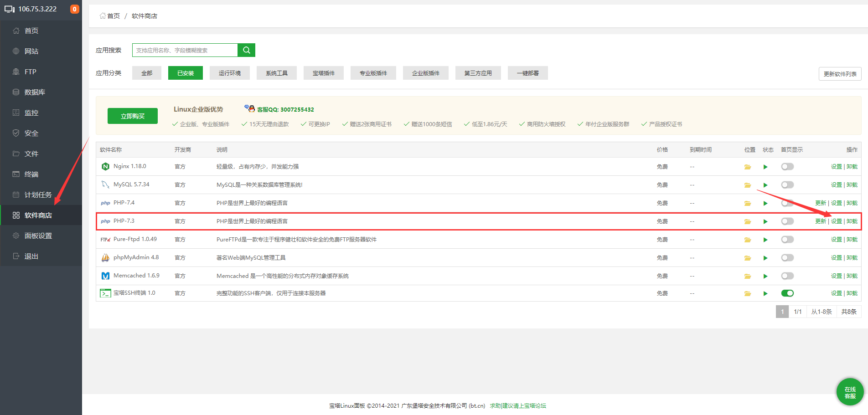
Task: Click the phpMyAdmin sailboat icon
Action: (105, 257)
